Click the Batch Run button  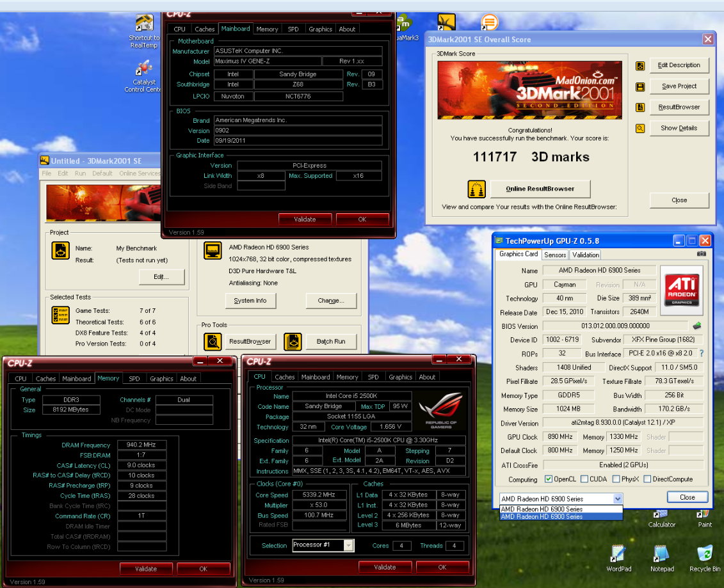(x=330, y=342)
